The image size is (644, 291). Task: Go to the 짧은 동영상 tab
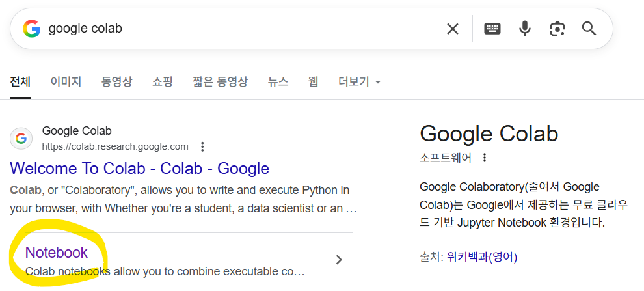point(220,82)
